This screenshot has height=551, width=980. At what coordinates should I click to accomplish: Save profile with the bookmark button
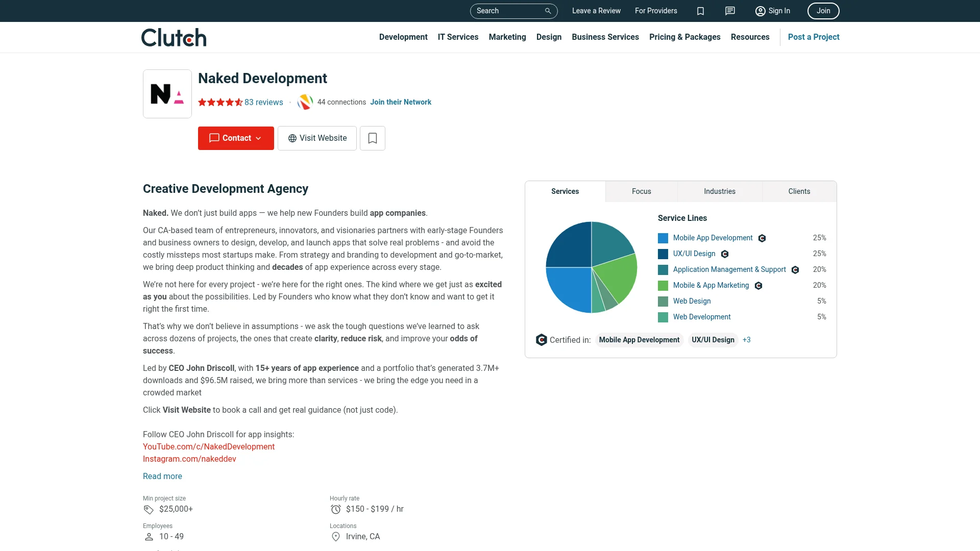pyautogui.click(x=373, y=138)
